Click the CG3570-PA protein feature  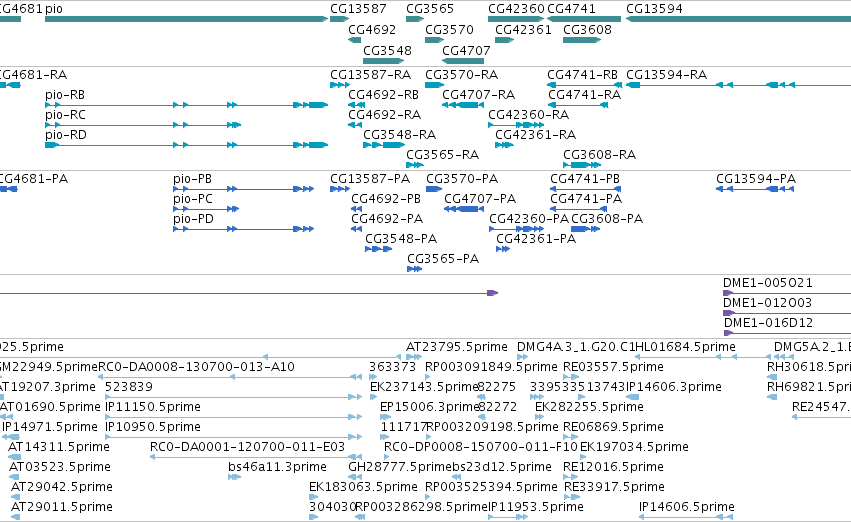pyautogui.click(x=434, y=189)
